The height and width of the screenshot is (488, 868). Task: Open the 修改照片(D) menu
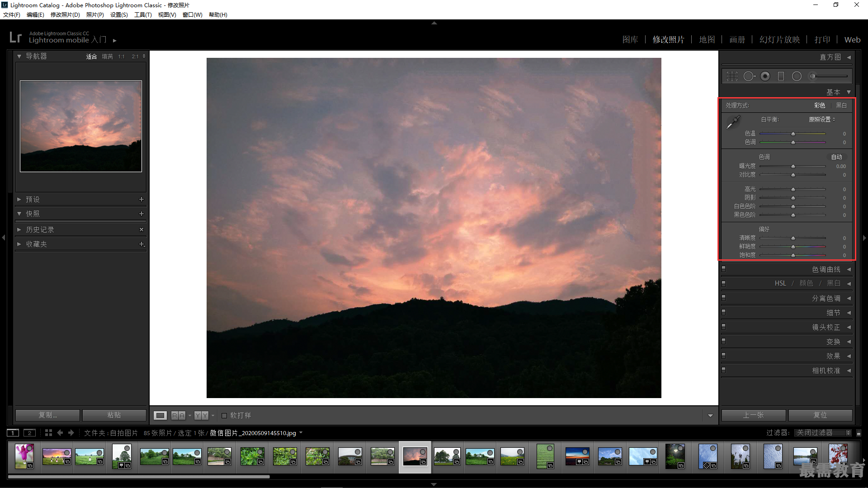[65, 15]
